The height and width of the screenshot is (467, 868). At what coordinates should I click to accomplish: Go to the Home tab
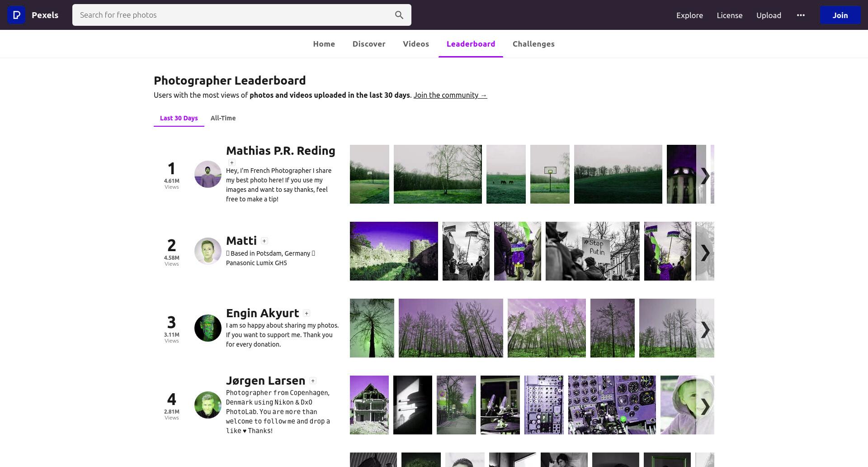(324, 44)
